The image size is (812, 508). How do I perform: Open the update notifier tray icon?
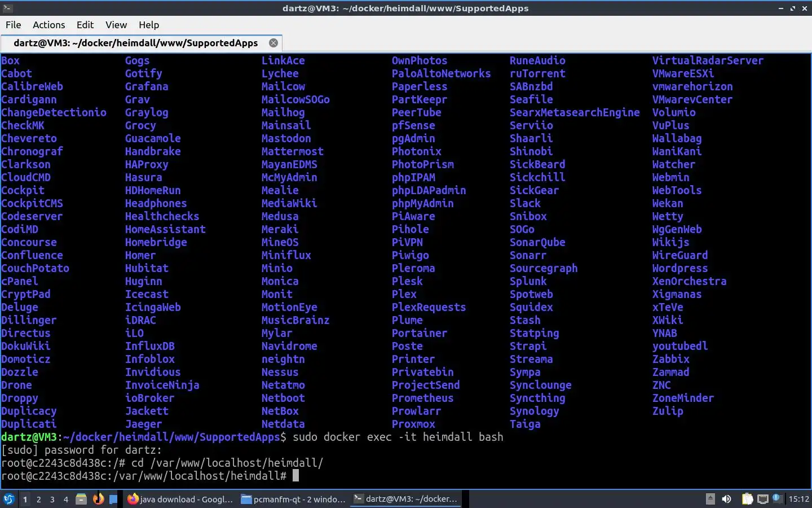pyautogui.click(x=777, y=498)
